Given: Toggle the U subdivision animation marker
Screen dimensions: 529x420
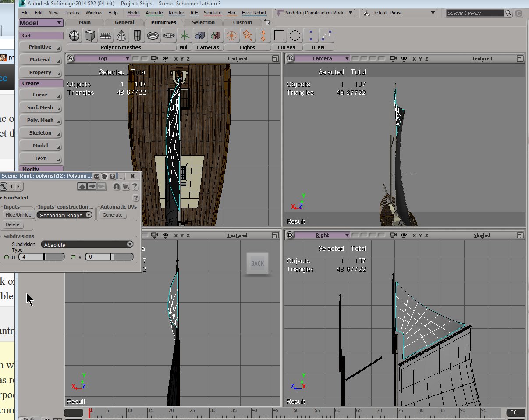Looking at the screenshot, I should 7,257.
